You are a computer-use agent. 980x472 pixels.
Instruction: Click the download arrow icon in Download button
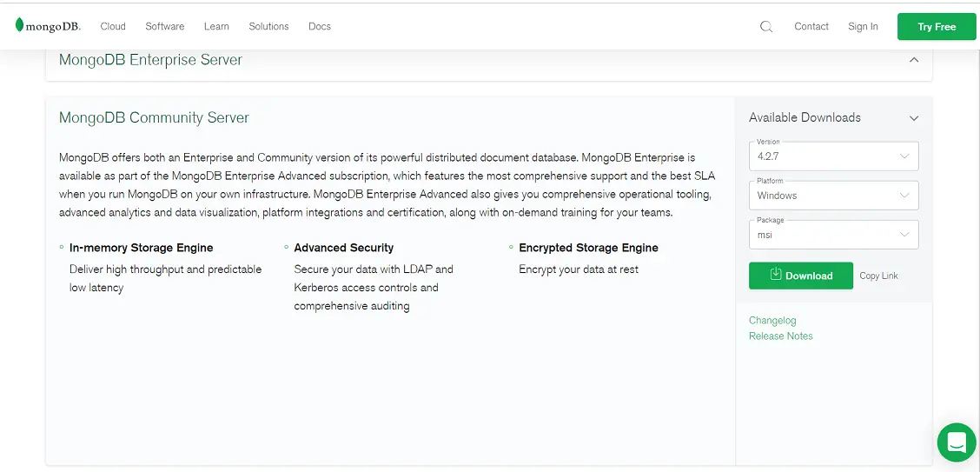(x=776, y=275)
